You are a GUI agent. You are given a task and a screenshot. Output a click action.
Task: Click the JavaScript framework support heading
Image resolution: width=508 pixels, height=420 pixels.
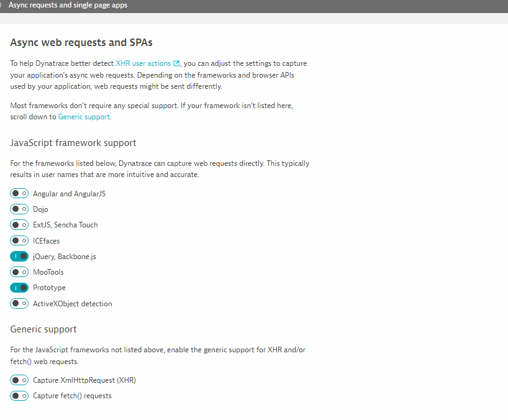click(73, 143)
